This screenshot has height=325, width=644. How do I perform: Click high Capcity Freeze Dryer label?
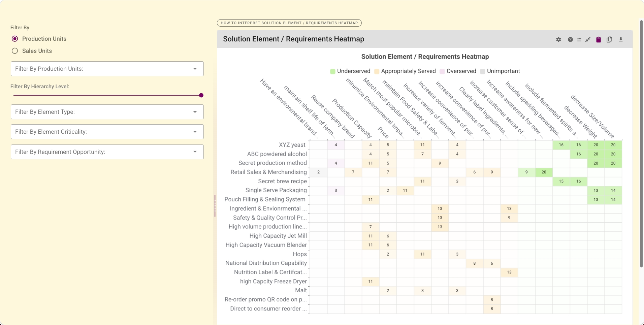coord(273,281)
